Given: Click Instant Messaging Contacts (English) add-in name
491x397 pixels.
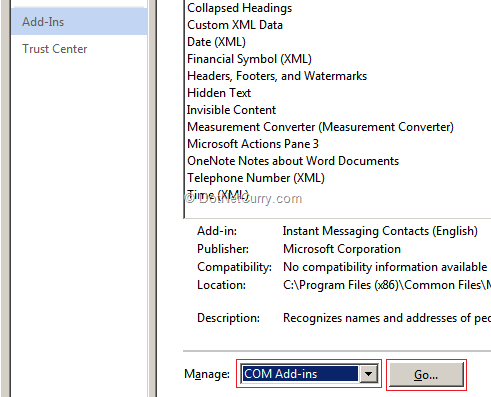Looking at the screenshot, I should click(380, 231).
